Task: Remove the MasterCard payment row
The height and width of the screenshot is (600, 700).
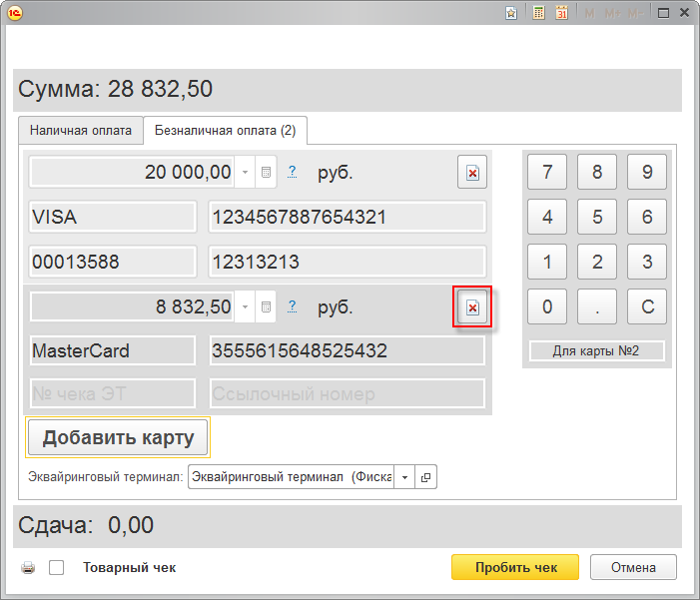Action: point(472,307)
